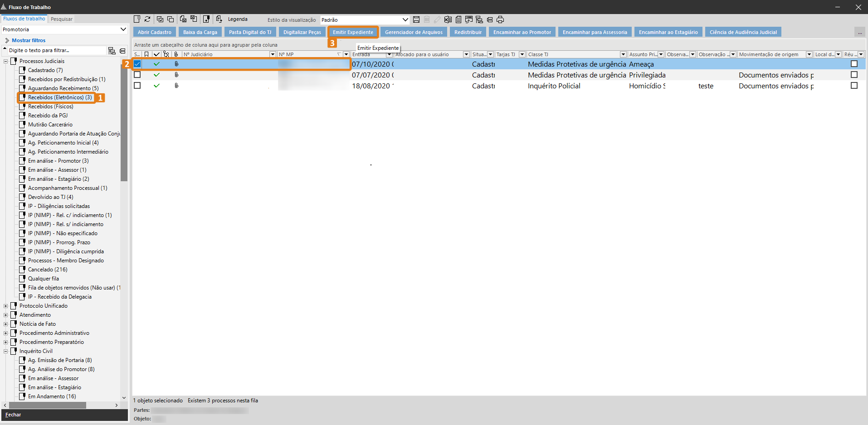868x425 pixels.
Task: Click the stacked pages toolbar icon
Action: (194, 19)
